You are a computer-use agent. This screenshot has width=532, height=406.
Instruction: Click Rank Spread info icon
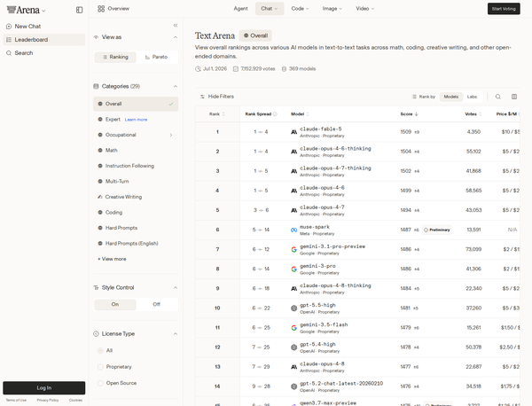(x=275, y=114)
